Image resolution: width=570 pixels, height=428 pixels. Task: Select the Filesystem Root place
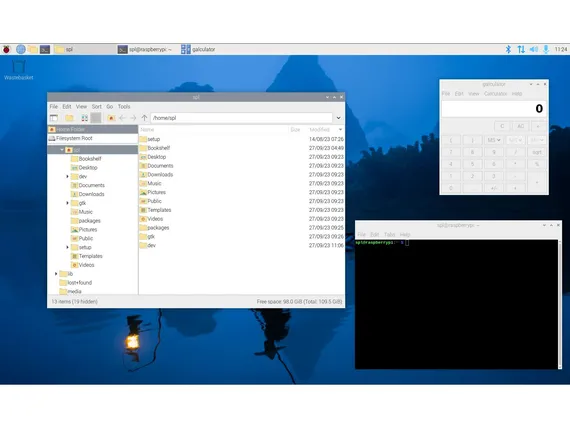(93, 138)
